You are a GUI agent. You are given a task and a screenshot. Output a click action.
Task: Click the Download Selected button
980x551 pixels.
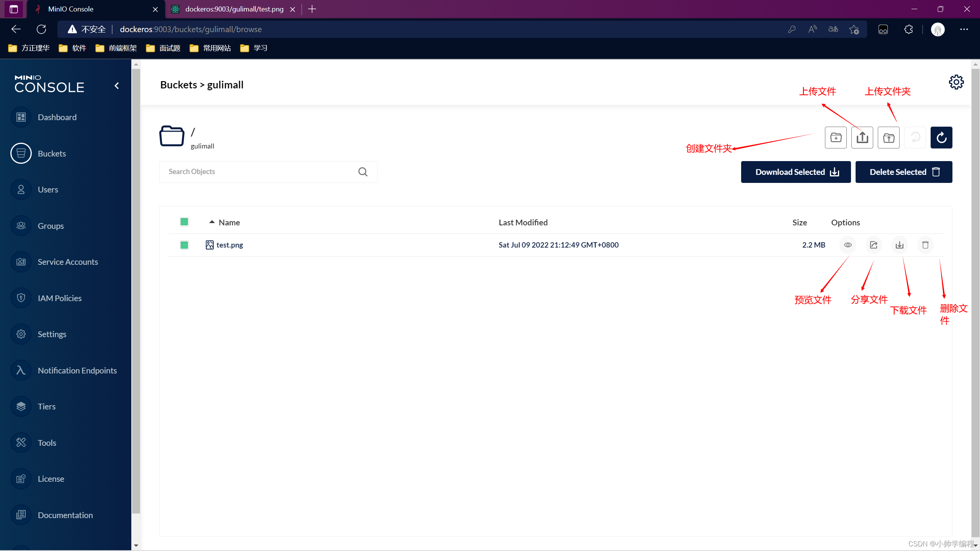(x=795, y=172)
